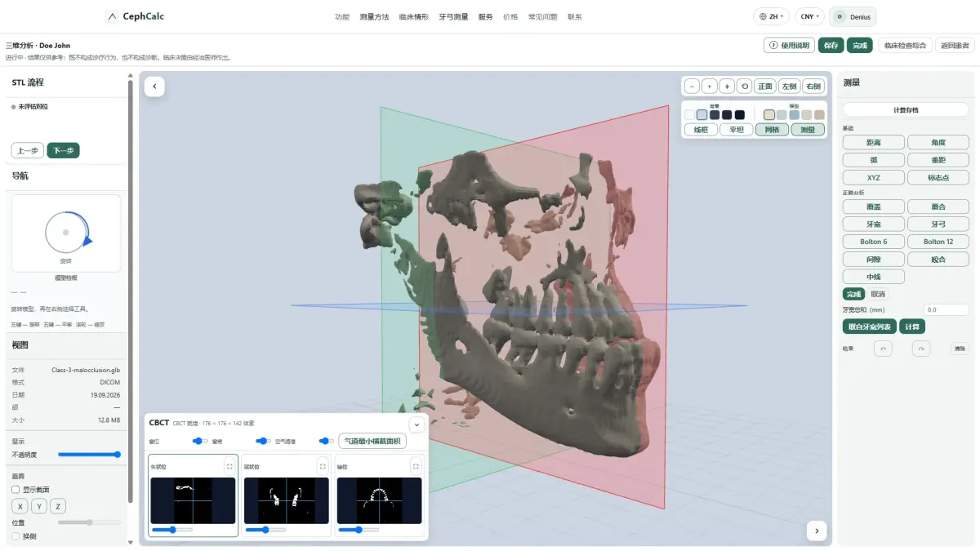Expand the sagittal (矢状位) slice to fullscreen

(x=229, y=467)
